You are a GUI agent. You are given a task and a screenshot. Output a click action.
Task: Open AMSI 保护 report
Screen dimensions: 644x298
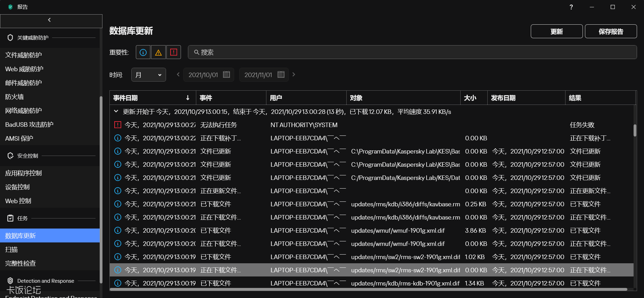tap(50, 138)
